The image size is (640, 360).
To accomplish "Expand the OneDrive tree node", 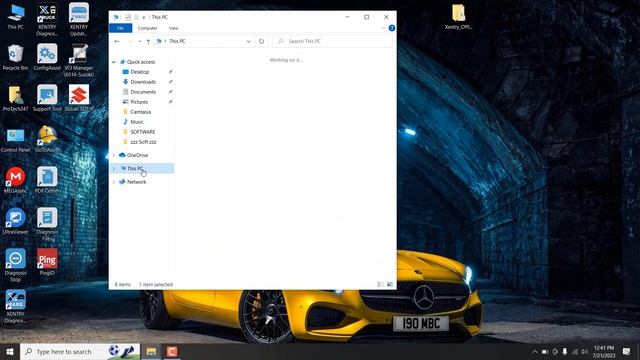I will [x=114, y=155].
